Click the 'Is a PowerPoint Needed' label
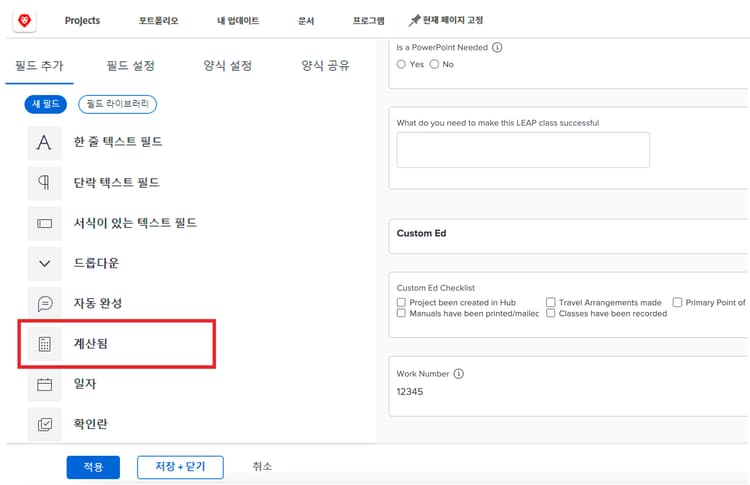750x485 pixels. tap(442, 47)
